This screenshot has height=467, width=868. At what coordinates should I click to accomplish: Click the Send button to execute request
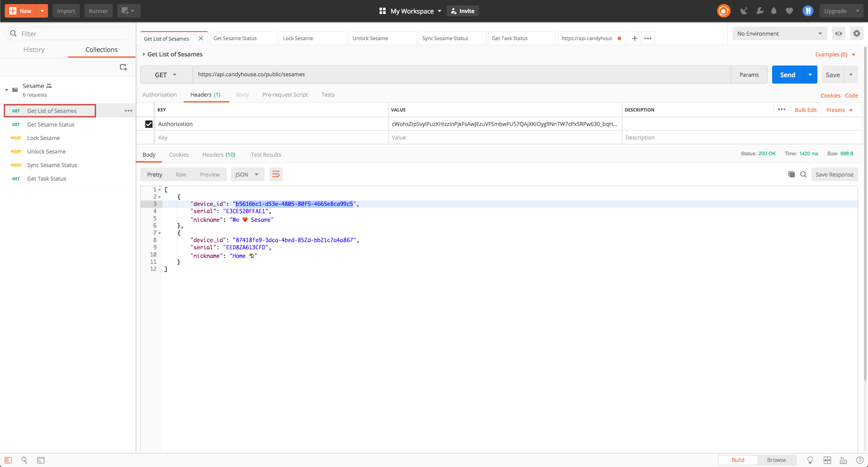click(x=787, y=74)
